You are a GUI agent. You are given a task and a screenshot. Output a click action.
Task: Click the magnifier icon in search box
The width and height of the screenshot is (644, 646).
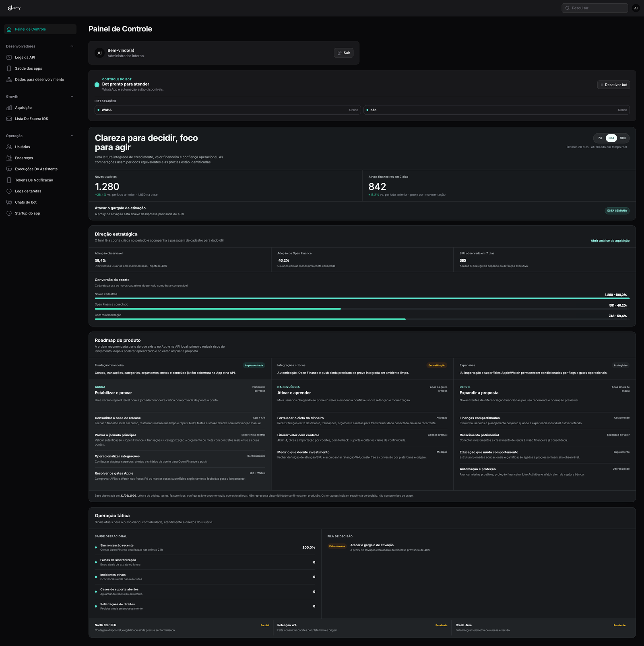tap(568, 8)
